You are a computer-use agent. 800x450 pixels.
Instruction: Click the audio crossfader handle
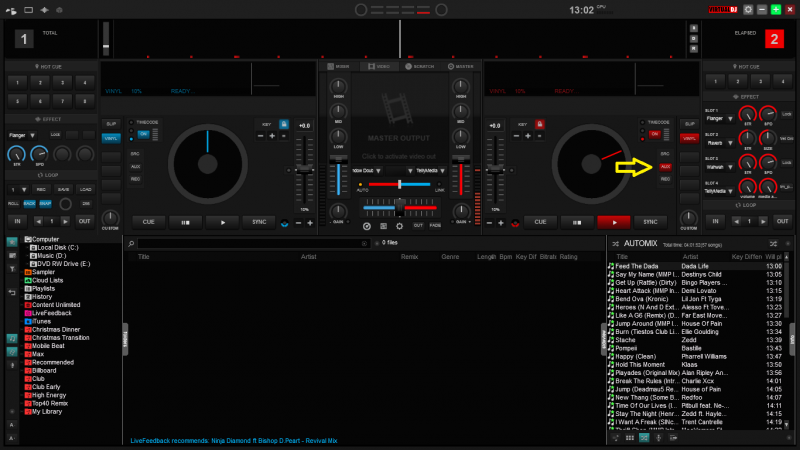(x=400, y=207)
